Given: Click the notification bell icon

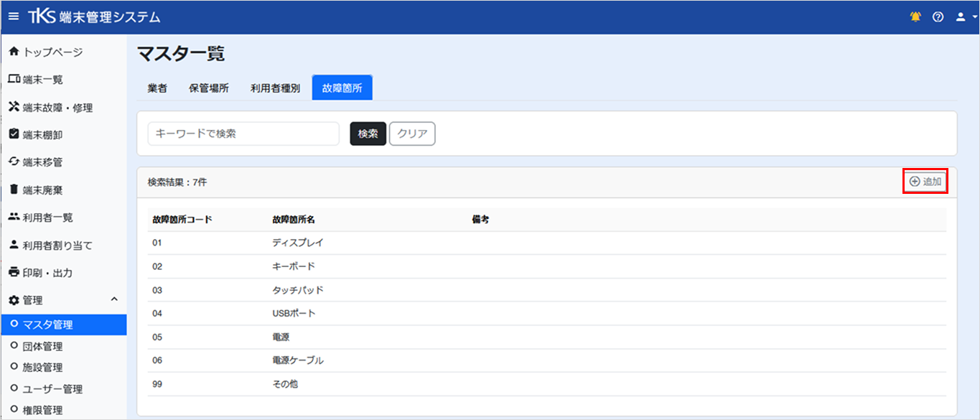Looking at the screenshot, I should tap(915, 17).
